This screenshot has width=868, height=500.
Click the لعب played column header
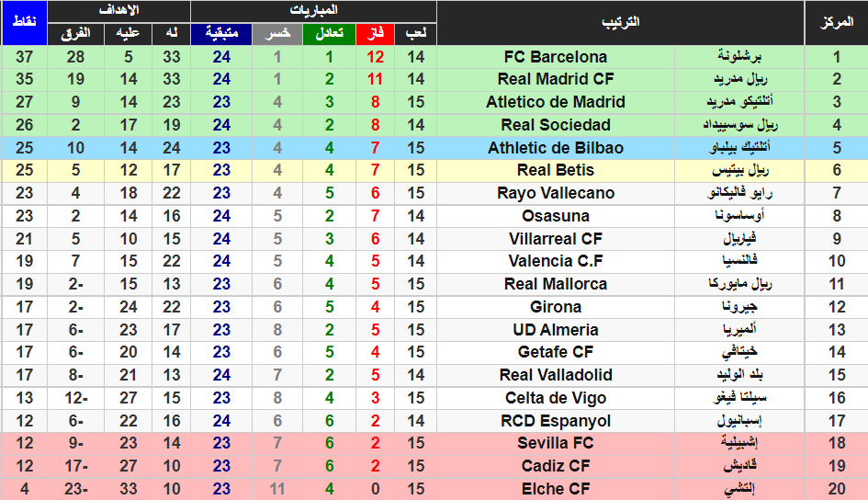[416, 34]
